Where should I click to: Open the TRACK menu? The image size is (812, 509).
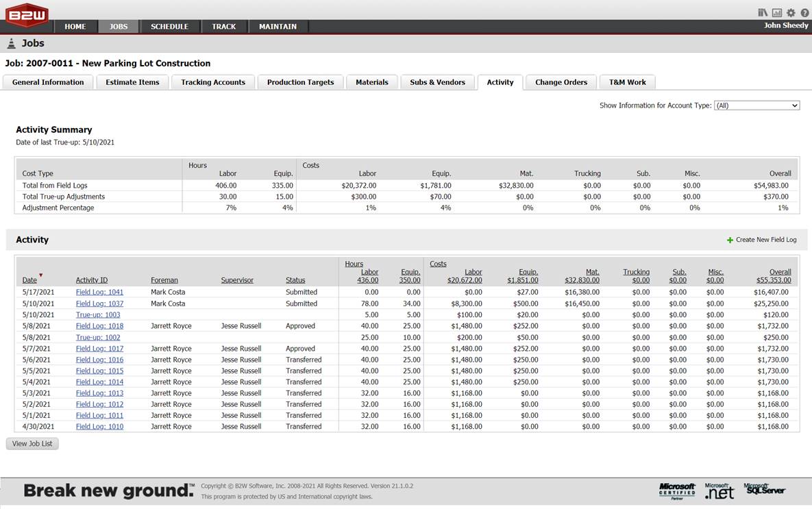click(x=223, y=27)
